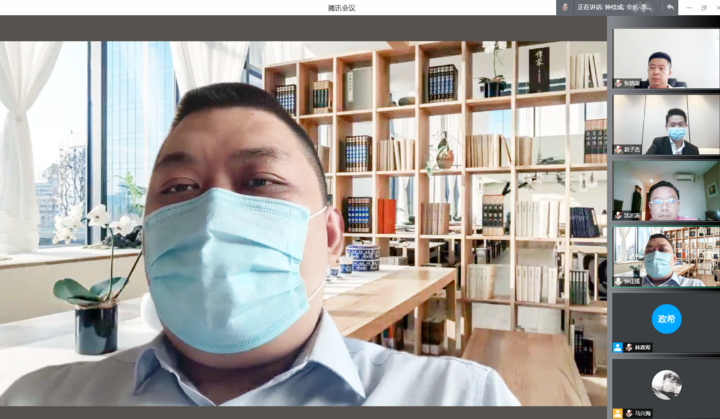This screenshot has height=419, width=720.
Task: Click microphone icon next to 赵子杰's name
Action: [x=618, y=149]
